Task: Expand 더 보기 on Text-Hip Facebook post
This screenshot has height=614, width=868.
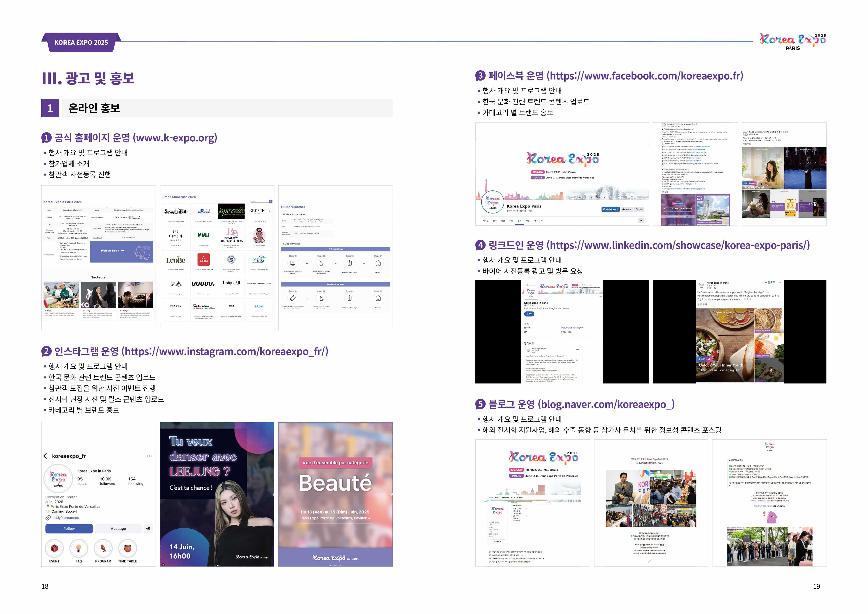Action: coord(778,140)
